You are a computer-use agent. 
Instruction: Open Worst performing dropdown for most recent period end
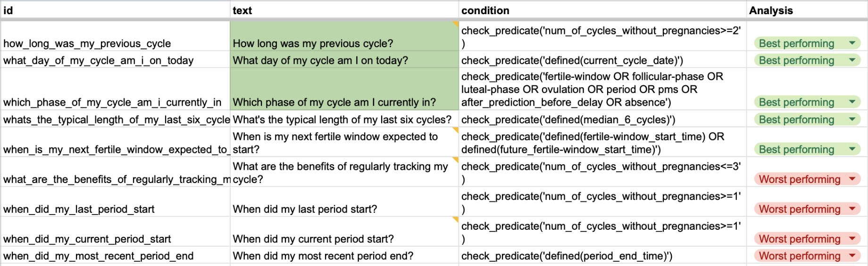pyautogui.click(x=852, y=256)
